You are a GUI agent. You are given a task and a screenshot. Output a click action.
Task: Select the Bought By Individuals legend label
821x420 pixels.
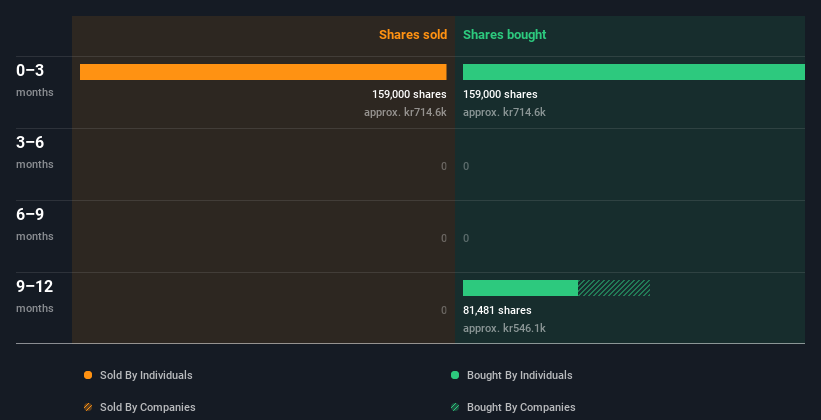click(519, 375)
